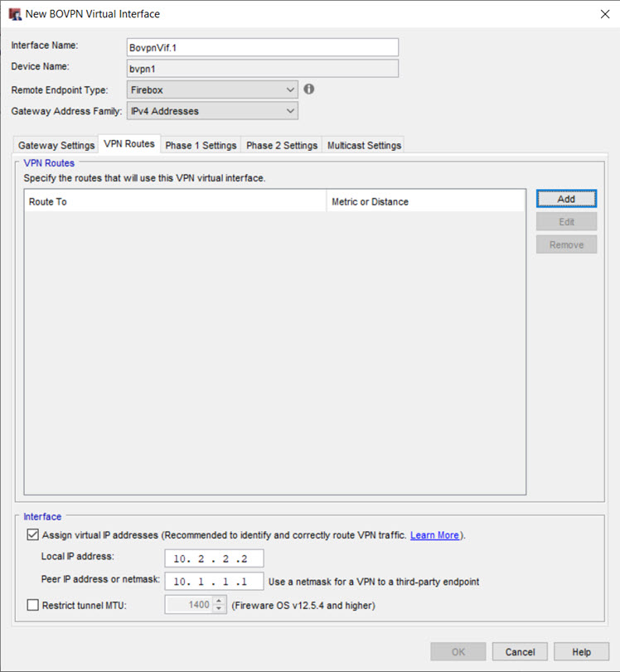620x672 pixels.
Task: Increase tunnel MTU with up arrow
Action: pyautogui.click(x=219, y=601)
